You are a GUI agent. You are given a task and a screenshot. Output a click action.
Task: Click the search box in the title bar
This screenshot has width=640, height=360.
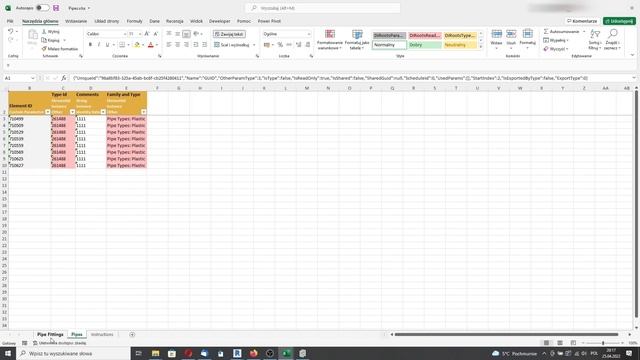[x=322, y=8]
